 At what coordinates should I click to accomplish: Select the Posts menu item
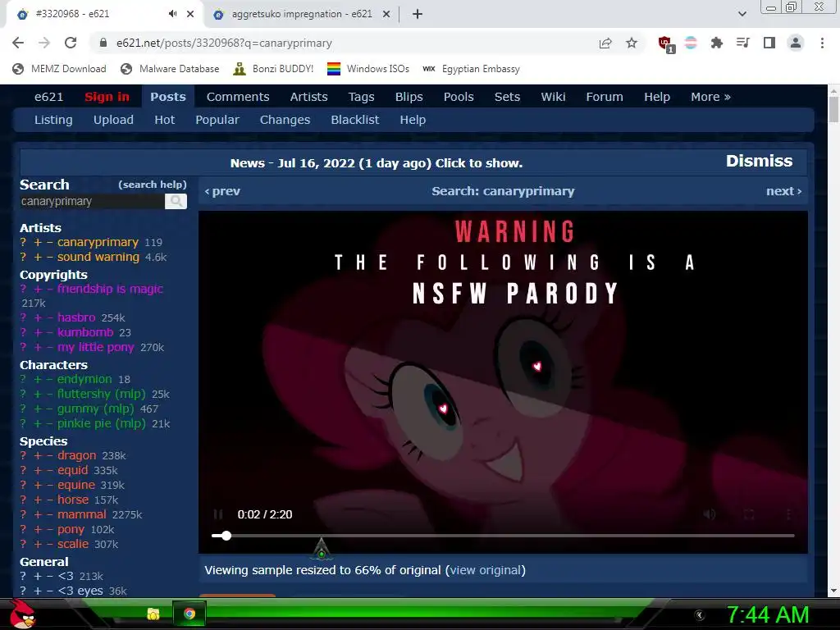pos(168,97)
